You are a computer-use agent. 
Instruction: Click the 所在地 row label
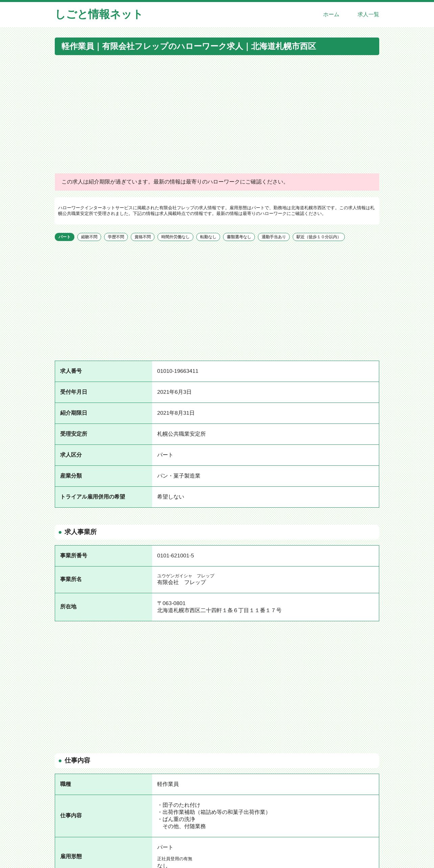[x=68, y=607]
